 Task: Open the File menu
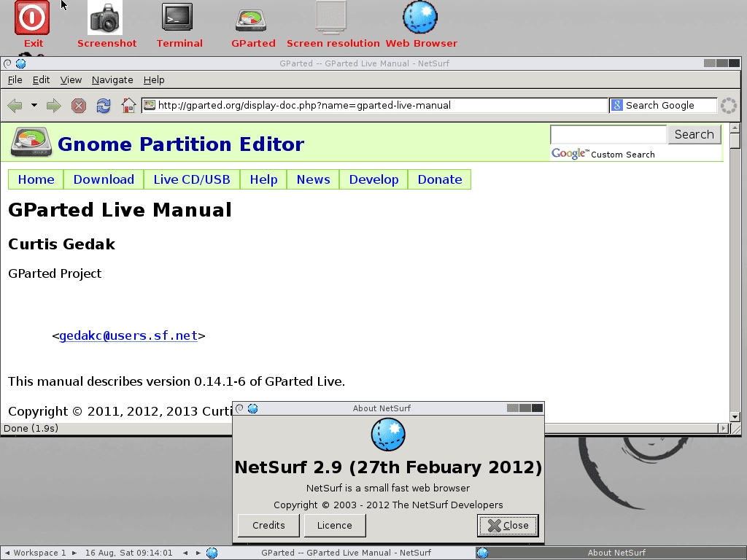pyautogui.click(x=15, y=80)
